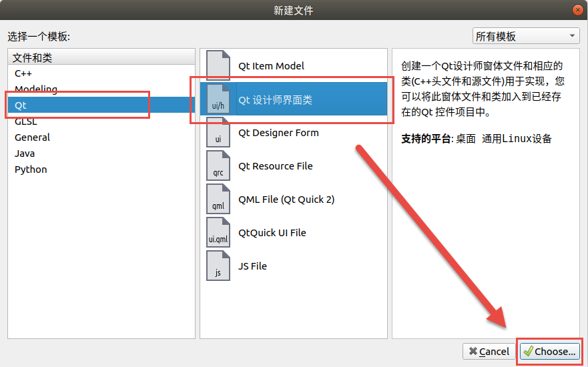Click the qml file icon
The height and width of the screenshot is (367, 588).
218,199
